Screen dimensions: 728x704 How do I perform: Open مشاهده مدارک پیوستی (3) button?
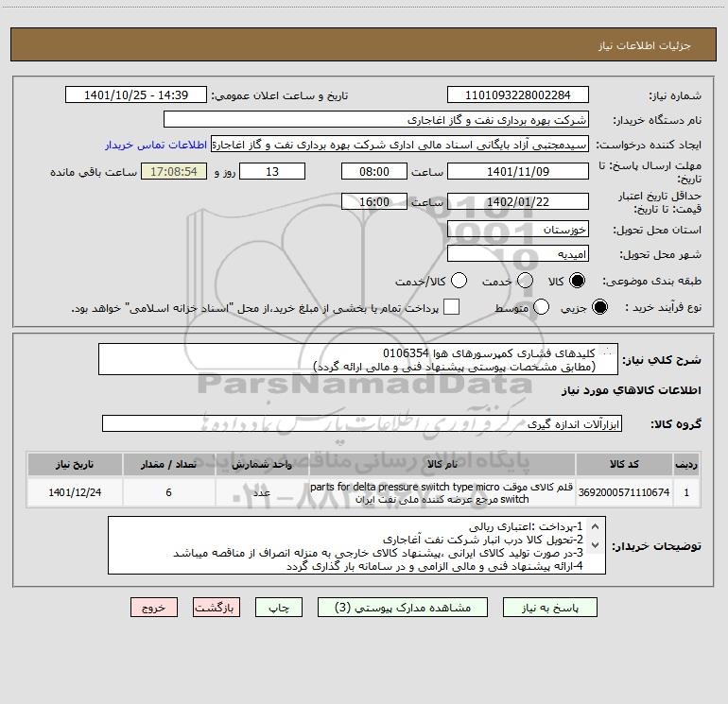click(403, 608)
